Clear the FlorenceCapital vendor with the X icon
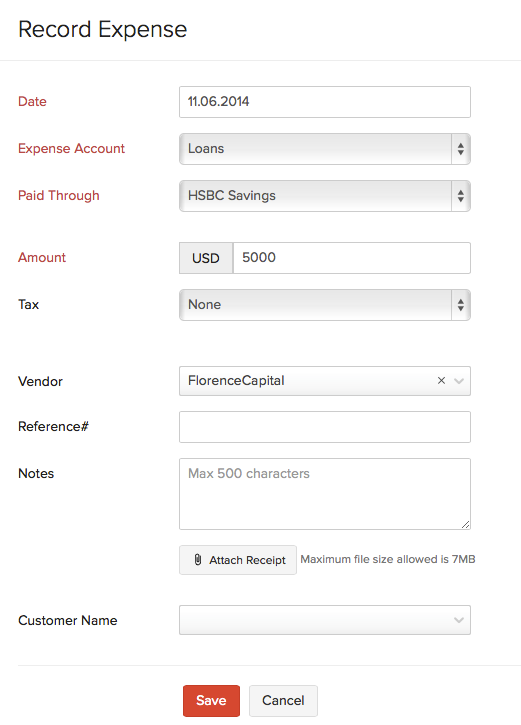 (441, 381)
